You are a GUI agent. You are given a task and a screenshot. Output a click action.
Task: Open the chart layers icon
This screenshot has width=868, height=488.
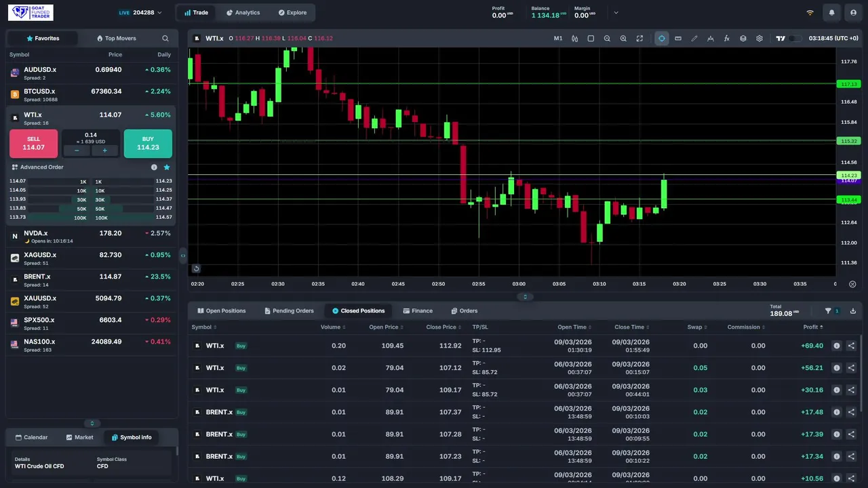(x=743, y=39)
